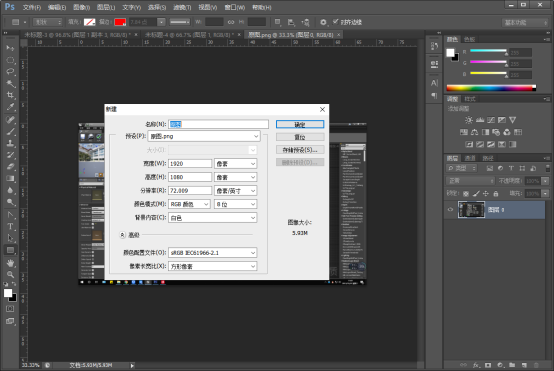Toggle Quick Mask mode icon
The width and height of the screenshot is (554, 371).
pos(10,309)
